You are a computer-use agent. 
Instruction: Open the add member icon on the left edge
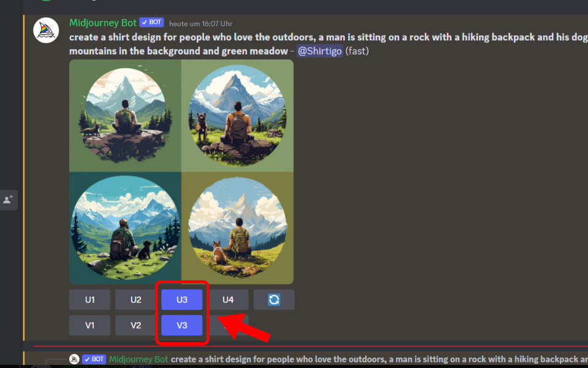[x=8, y=199]
